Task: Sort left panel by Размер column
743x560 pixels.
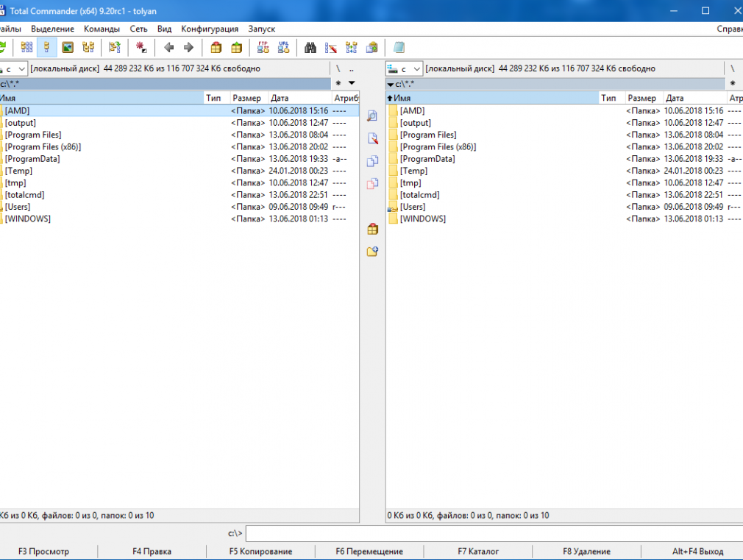Action: 249,98
